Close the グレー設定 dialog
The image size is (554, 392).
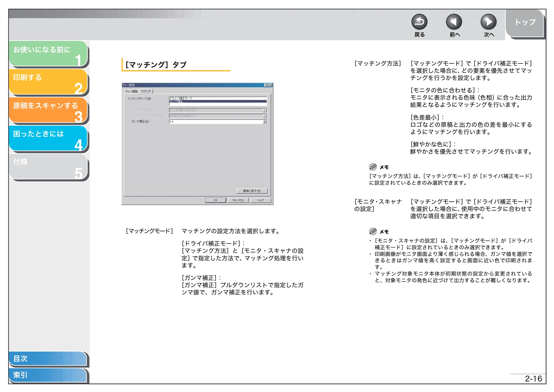point(270,85)
